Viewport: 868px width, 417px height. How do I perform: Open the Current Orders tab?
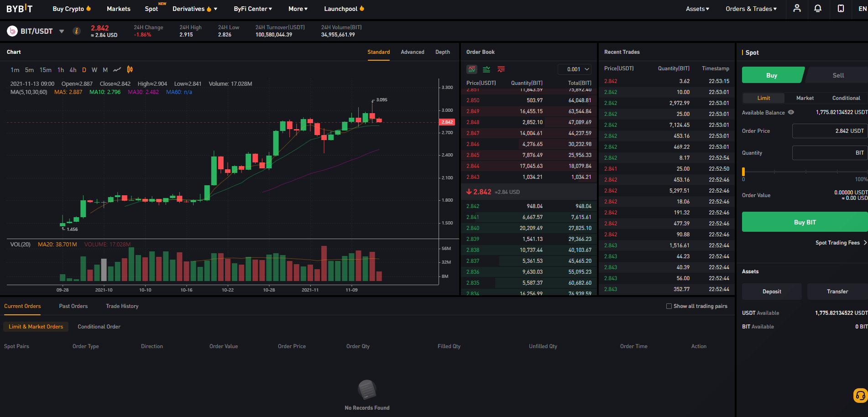tap(22, 306)
